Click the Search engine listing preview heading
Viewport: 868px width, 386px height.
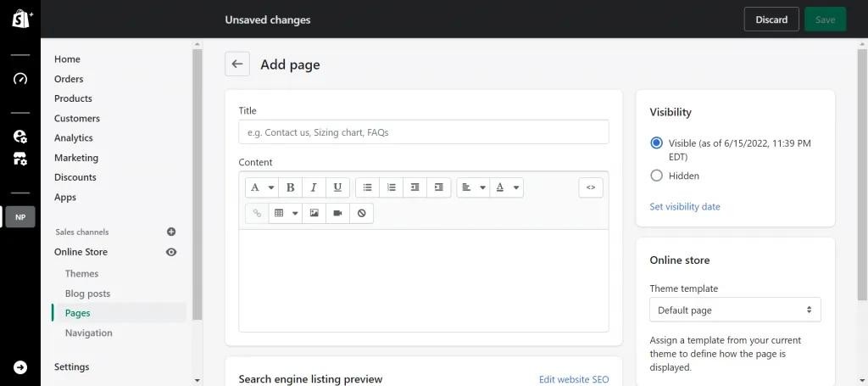310,379
